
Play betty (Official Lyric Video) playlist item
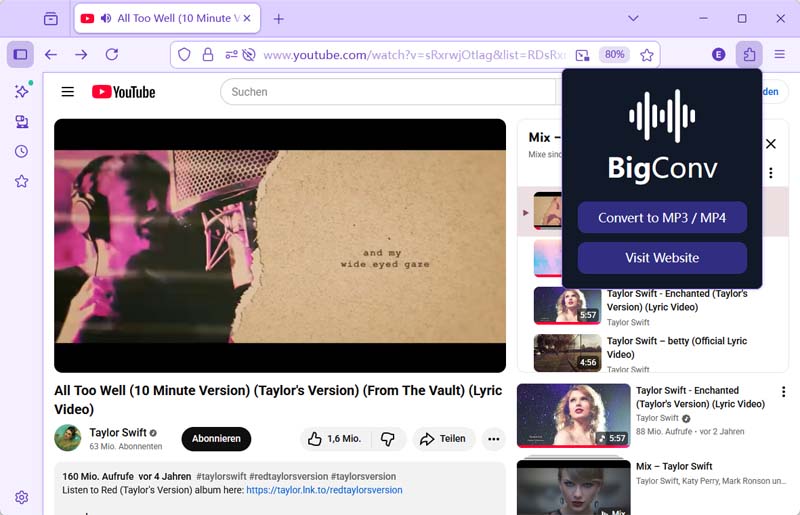point(653,353)
